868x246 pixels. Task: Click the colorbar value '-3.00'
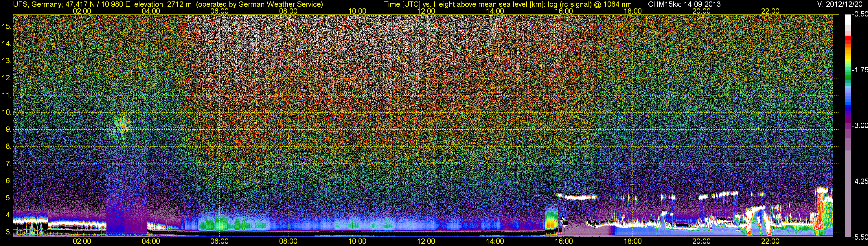pyautogui.click(x=860, y=125)
